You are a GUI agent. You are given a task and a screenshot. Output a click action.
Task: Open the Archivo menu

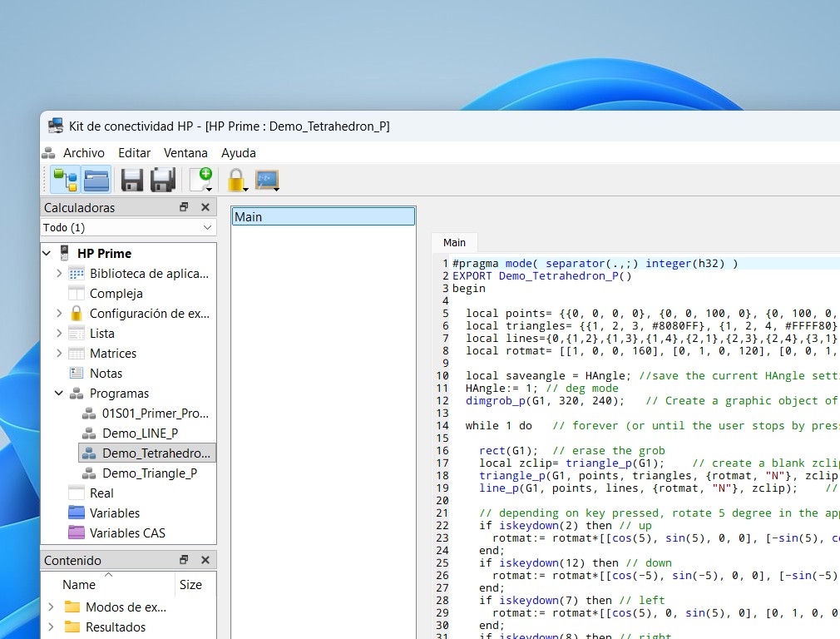pos(83,153)
